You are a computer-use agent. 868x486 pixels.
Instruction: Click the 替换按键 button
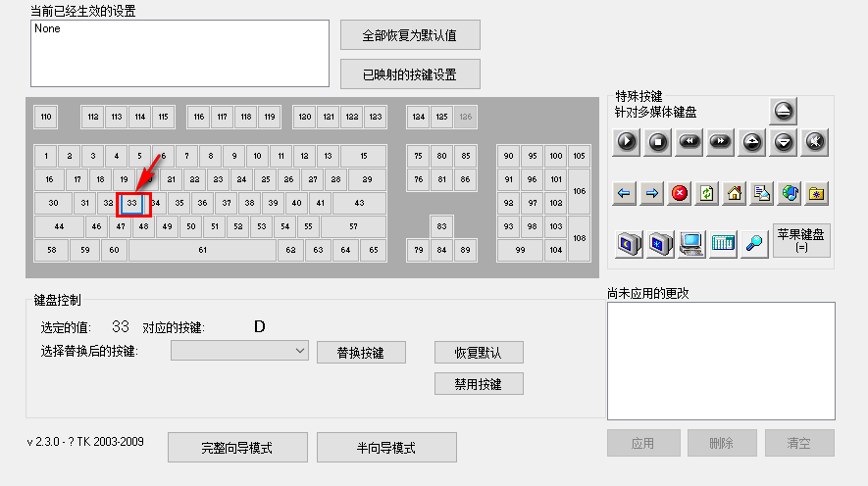pos(361,353)
